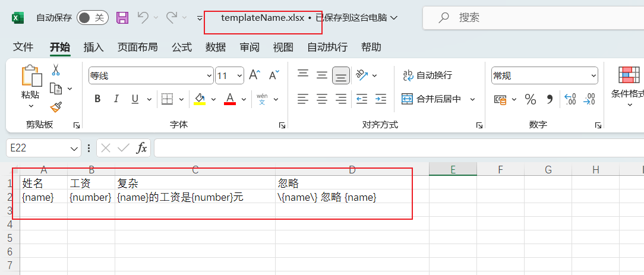Toggle italic formatting
This screenshot has height=275, width=644.
pyautogui.click(x=116, y=99)
